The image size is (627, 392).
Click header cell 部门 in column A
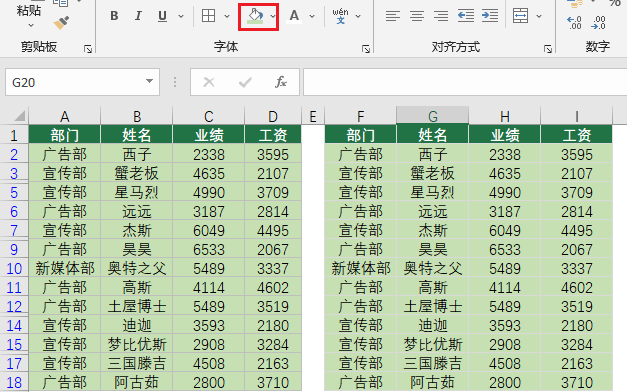pos(64,135)
